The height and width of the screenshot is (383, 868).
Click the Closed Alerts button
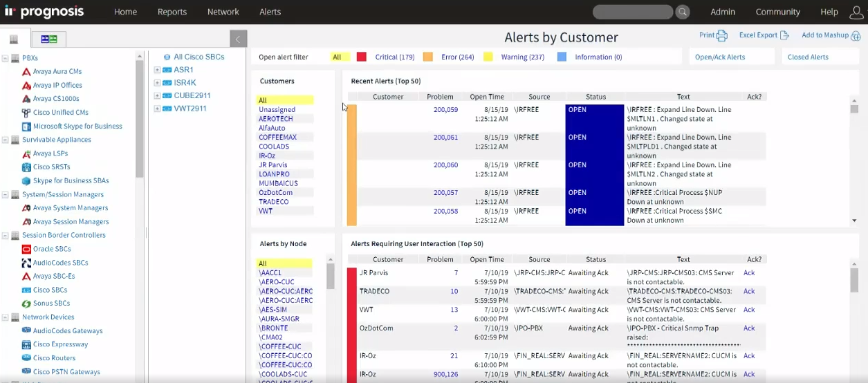808,57
